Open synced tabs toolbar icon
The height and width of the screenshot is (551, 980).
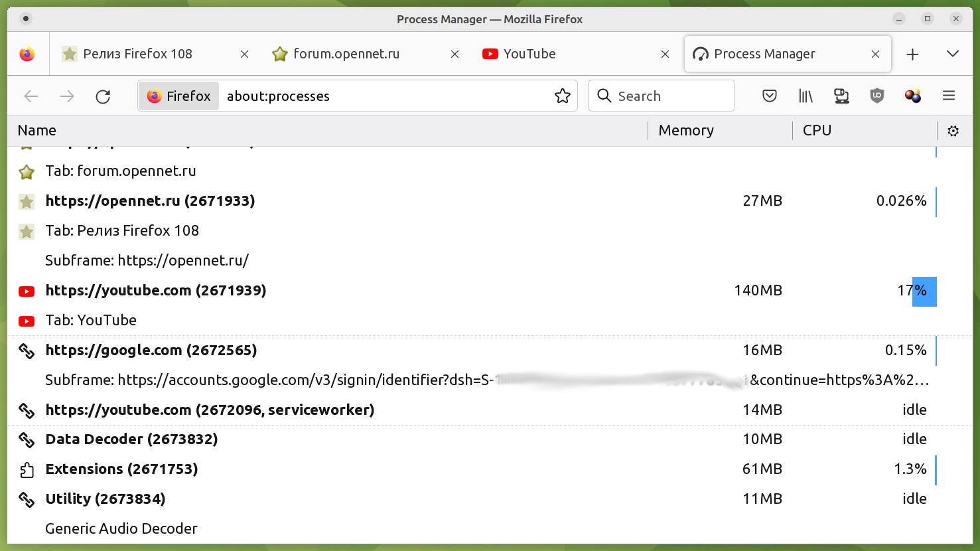[841, 96]
